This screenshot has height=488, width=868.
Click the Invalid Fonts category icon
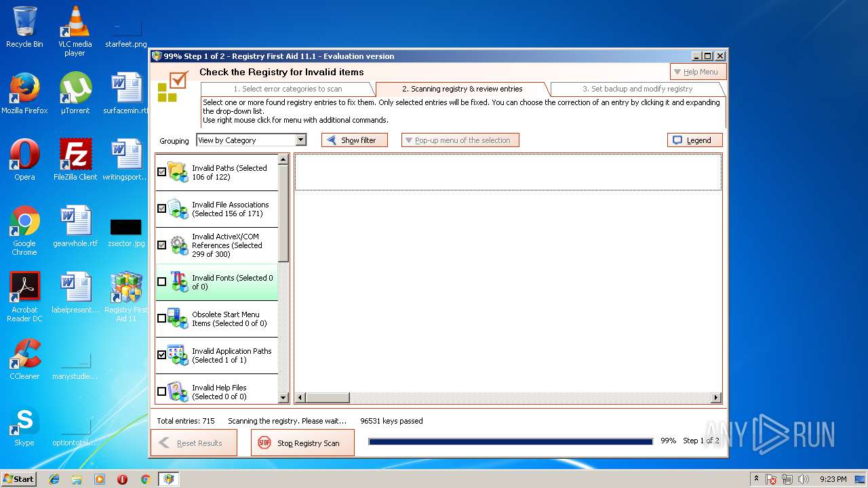[x=178, y=282]
